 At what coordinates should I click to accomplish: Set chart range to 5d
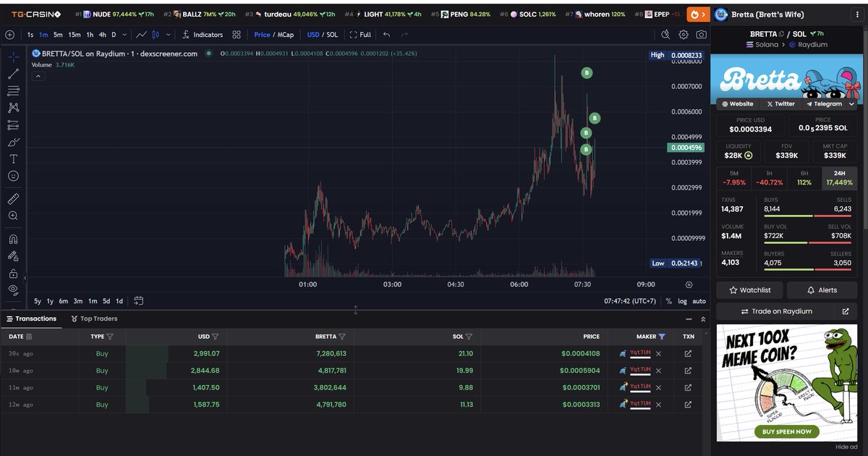pyautogui.click(x=106, y=301)
